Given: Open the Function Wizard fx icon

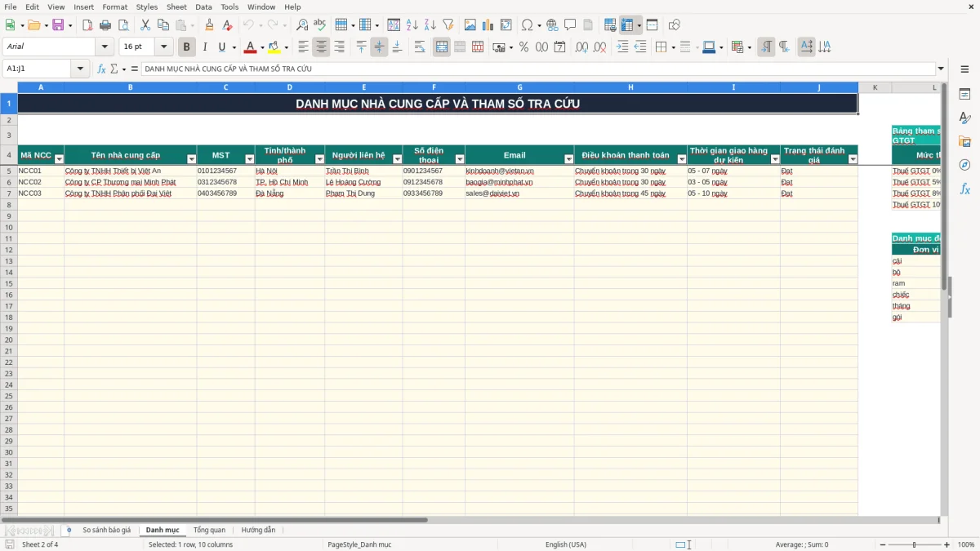Looking at the screenshot, I should click(x=102, y=69).
